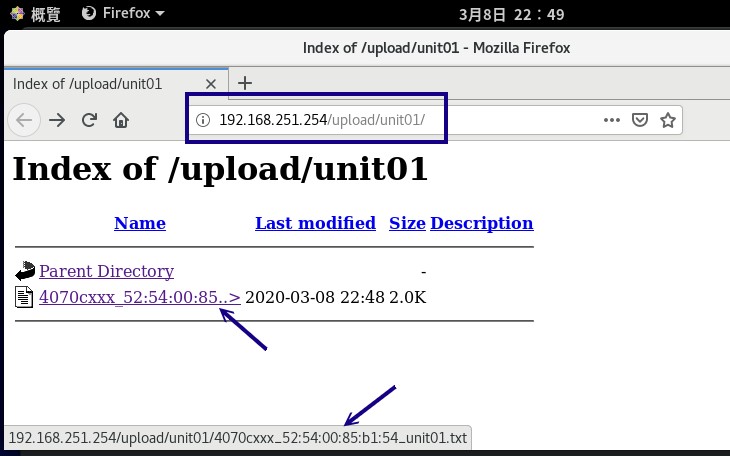The image size is (730, 456).
Task: Sort the listing by Last modified
Action: tap(315, 223)
